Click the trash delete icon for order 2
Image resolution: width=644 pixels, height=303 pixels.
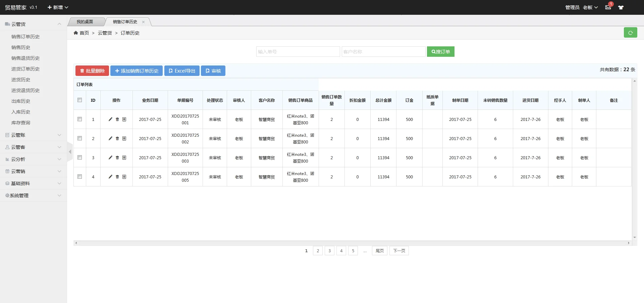click(117, 138)
